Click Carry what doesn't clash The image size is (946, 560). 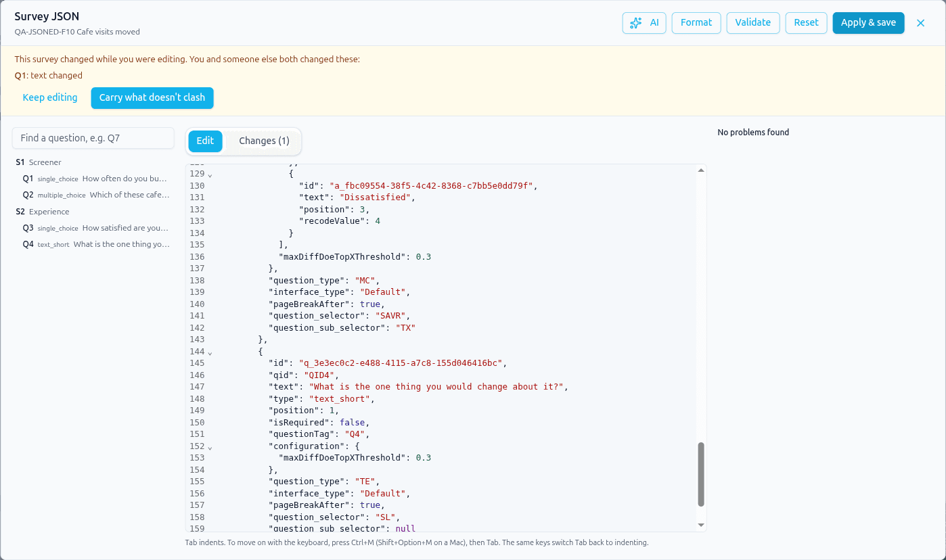[x=152, y=97]
